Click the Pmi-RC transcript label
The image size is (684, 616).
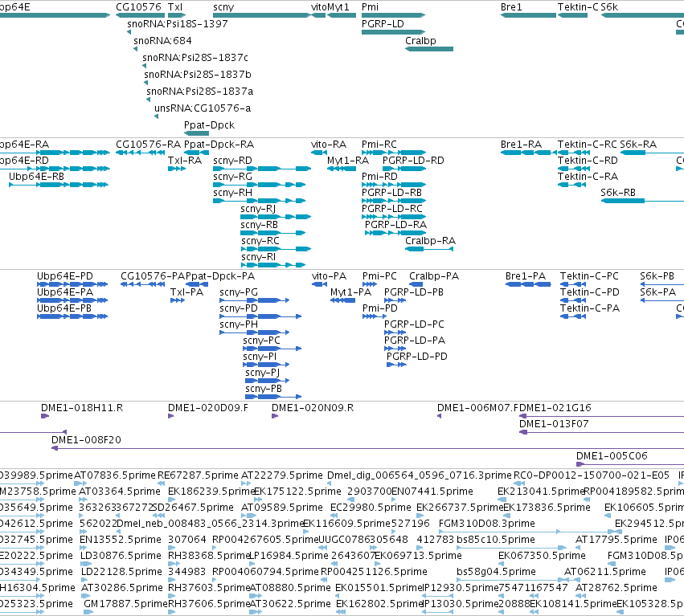[x=379, y=145]
